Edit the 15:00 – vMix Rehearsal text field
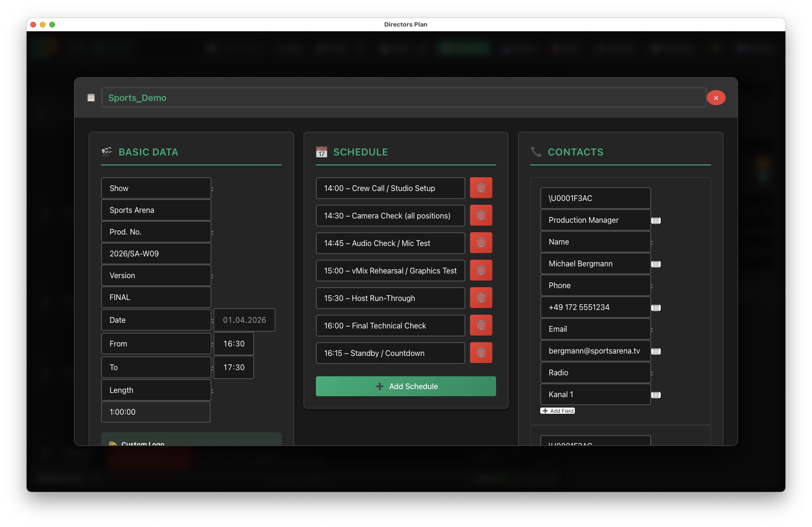812x527 pixels. coord(390,271)
